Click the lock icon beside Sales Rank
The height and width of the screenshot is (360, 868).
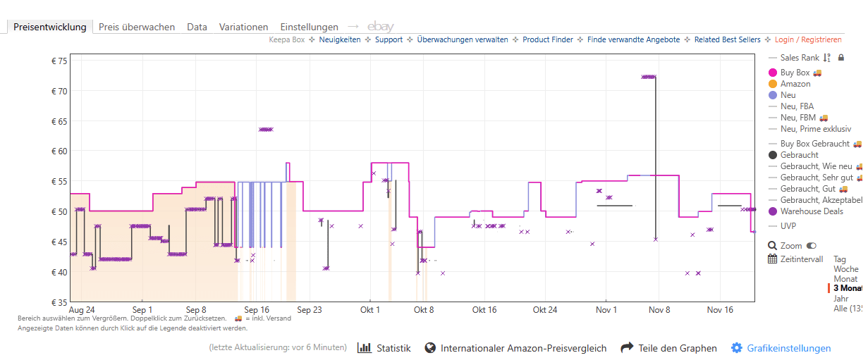pyautogui.click(x=841, y=58)
